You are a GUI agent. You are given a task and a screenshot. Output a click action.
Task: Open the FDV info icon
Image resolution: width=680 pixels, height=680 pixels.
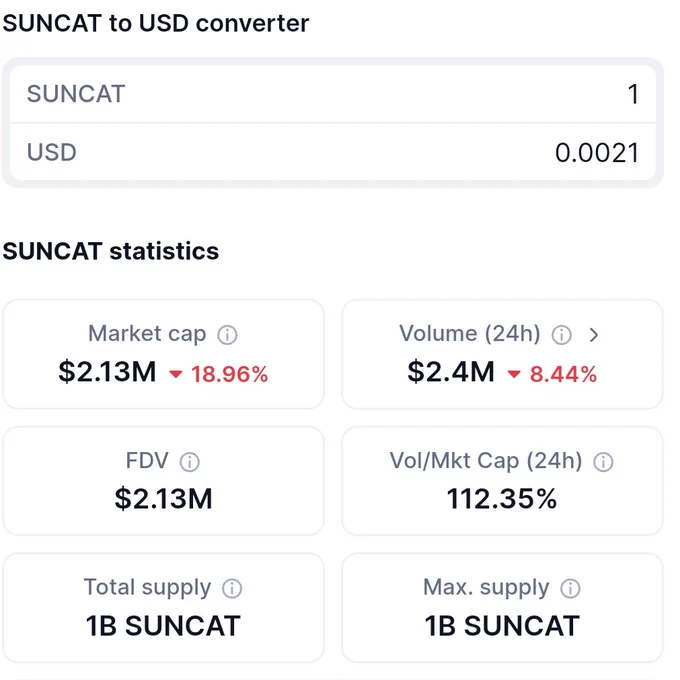tap(190, 462)
